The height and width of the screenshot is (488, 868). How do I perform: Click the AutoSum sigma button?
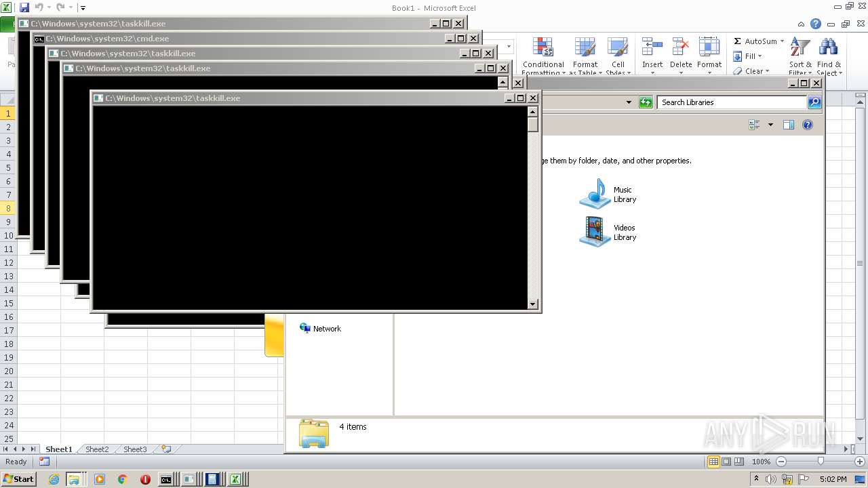point(738,41)
